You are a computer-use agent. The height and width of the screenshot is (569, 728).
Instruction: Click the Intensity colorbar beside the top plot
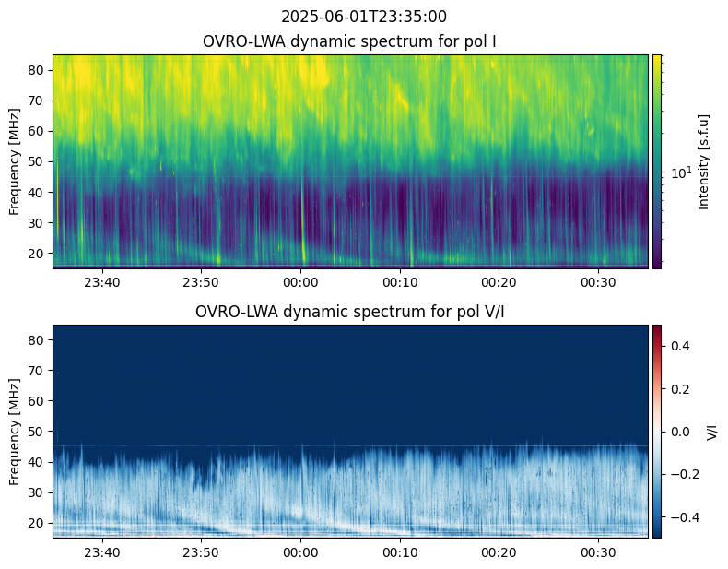657,161
